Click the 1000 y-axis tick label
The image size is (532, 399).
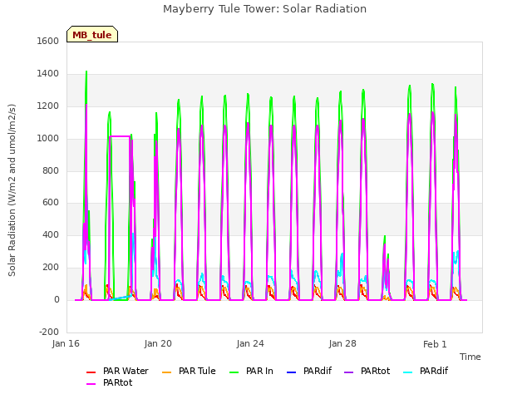pos(48,138)
